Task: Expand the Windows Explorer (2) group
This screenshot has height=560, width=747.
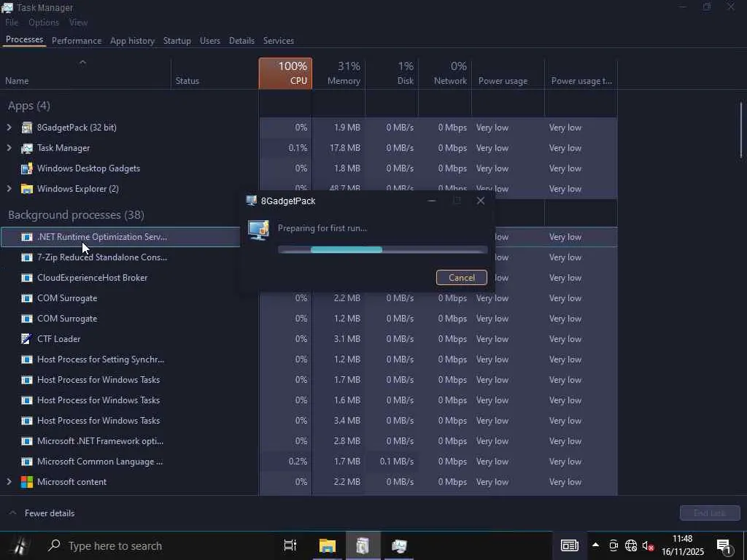Action: 9,189
